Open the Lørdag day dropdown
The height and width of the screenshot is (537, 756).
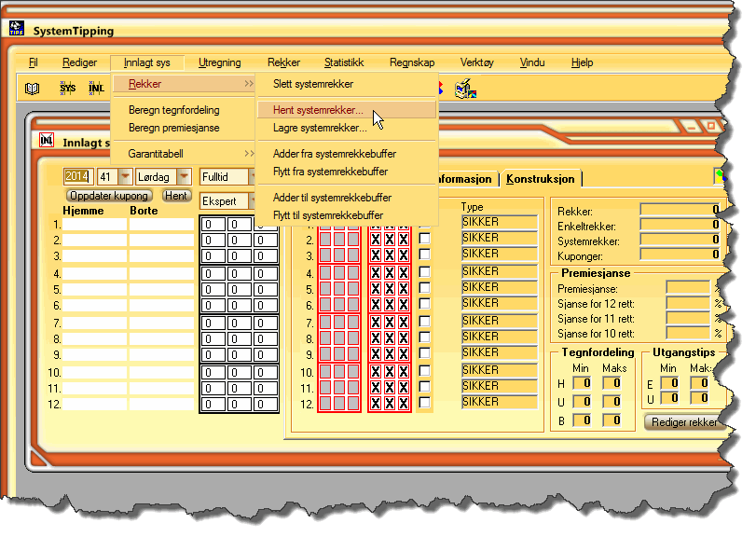click(x=185, y=177)
